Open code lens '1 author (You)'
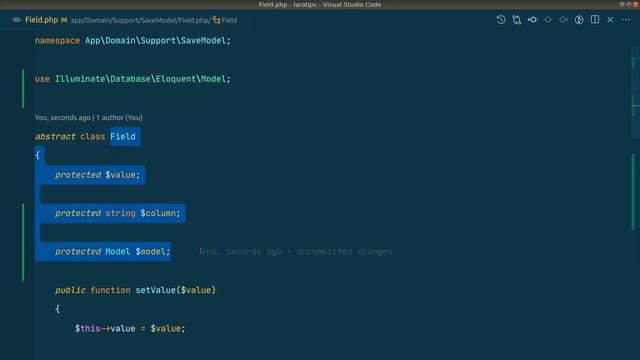Image resolution: width=640 pixels, height=360 pixels. click(119, 118)
